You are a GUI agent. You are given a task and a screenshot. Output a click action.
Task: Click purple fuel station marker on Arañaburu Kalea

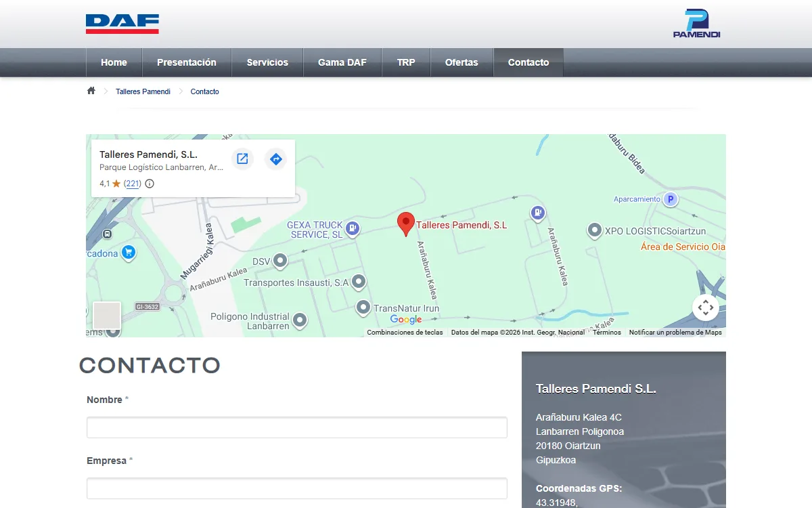[x=537, y=213]
